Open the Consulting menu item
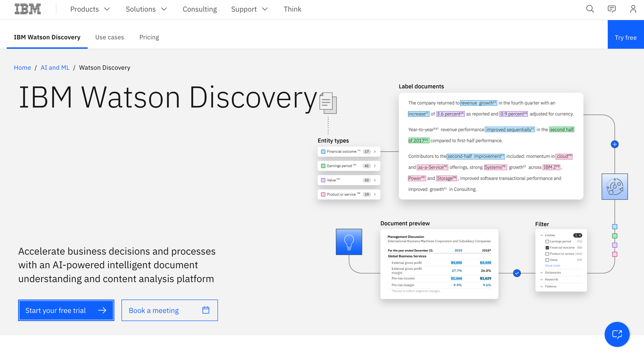 200,9
